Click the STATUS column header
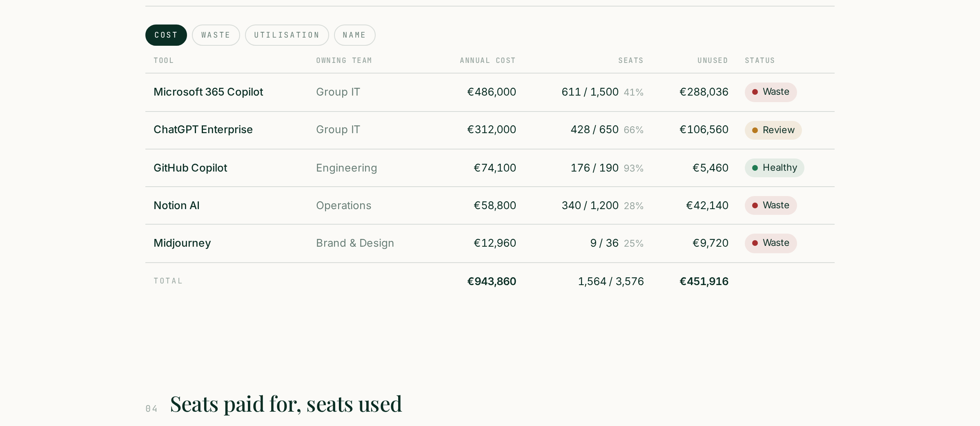Viewport: 980px width, 426px height. click(760, 60)
